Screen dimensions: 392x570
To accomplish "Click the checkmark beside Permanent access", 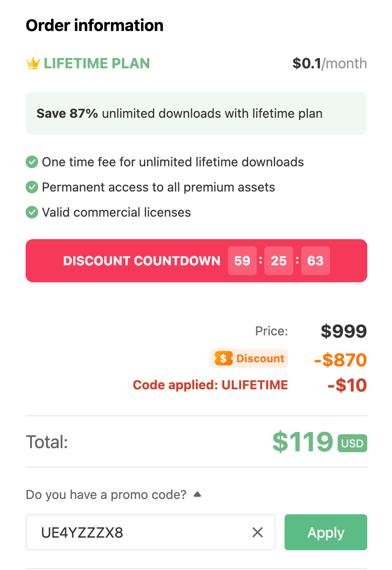I will [x=32, y=187].
